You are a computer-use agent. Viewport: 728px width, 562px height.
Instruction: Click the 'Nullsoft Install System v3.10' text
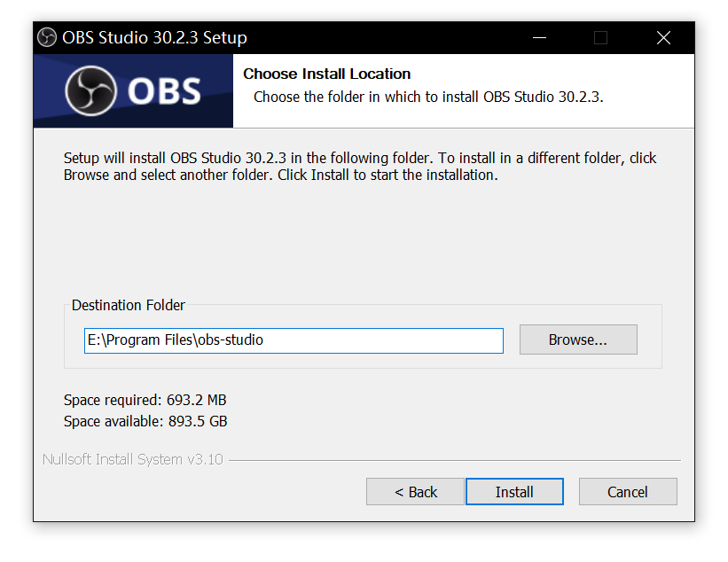point(133,459)
